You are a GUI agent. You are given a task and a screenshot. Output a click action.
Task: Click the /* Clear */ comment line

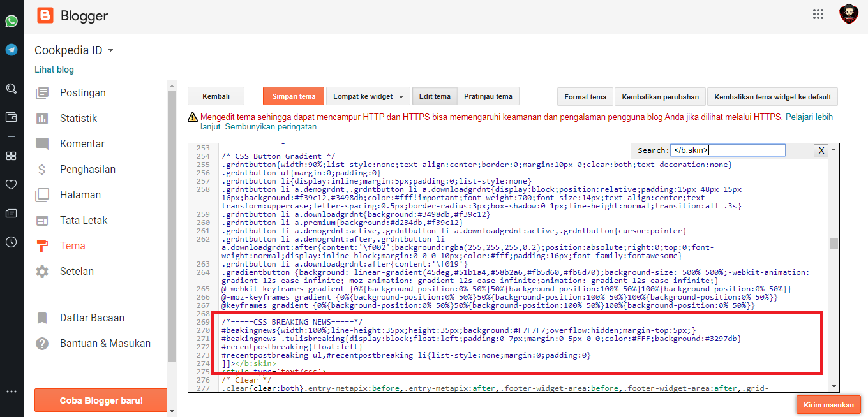246,380
